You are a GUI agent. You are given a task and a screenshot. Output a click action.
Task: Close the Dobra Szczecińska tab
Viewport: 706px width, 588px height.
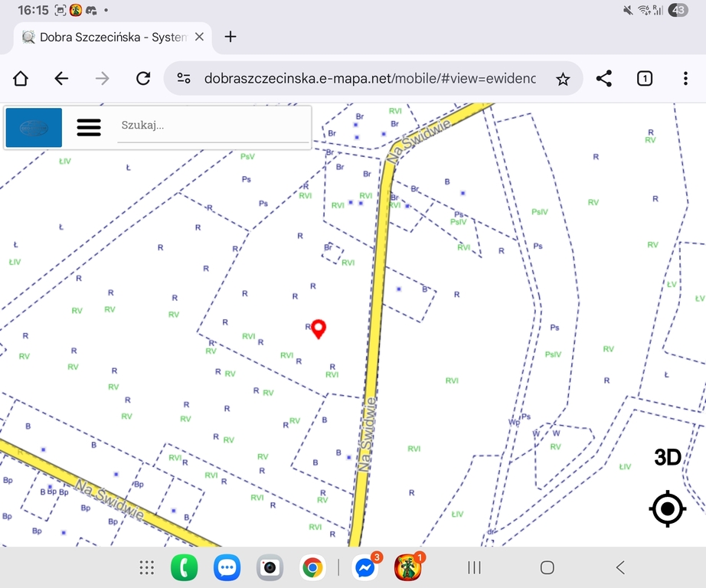click(x=199, y=37)
